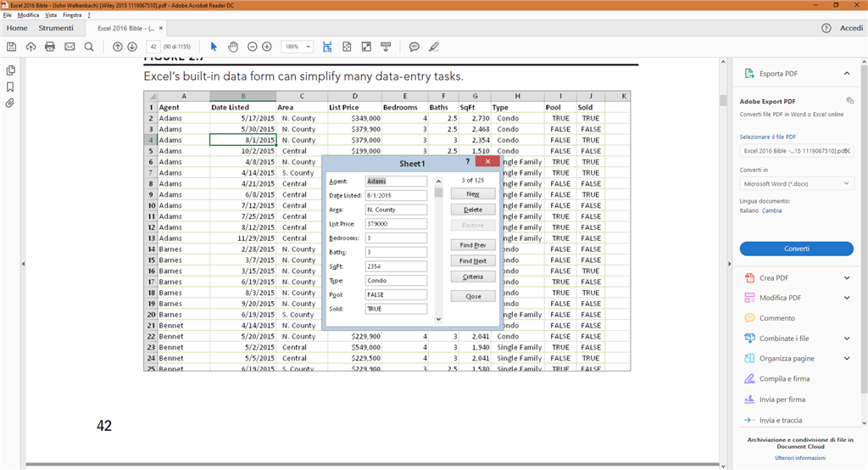
Task: Open the File menu
Action: [x=7, y=15]
